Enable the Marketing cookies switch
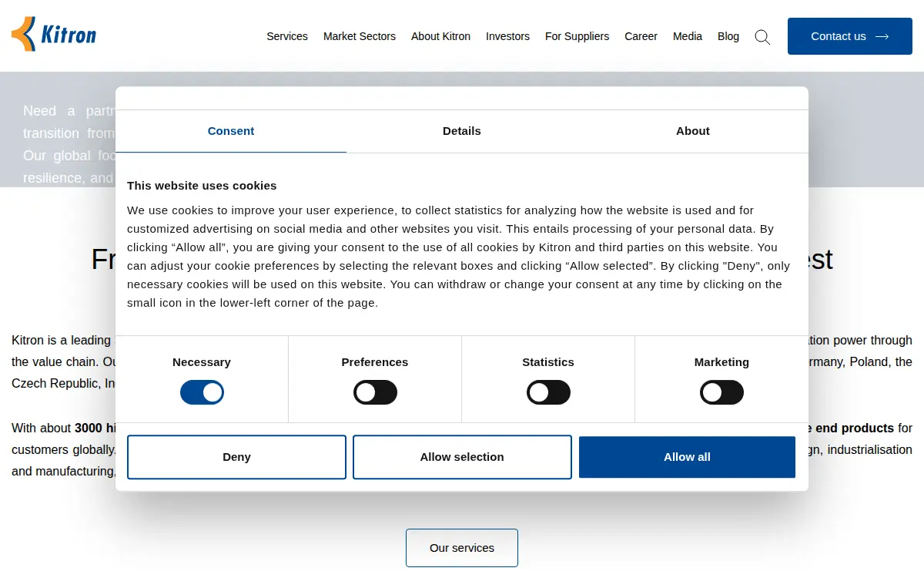The height and width of the screenshot is (578, 924). point(721,392)
